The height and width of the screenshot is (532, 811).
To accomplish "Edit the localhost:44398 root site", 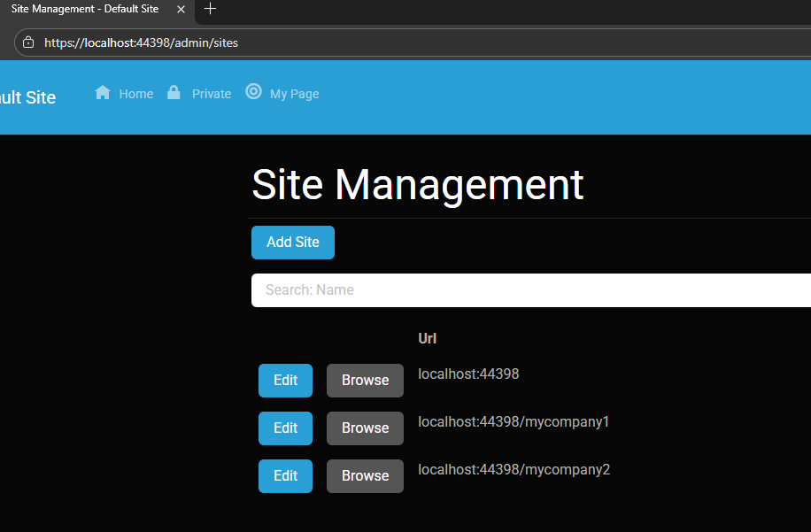I will tap(285, 381).
